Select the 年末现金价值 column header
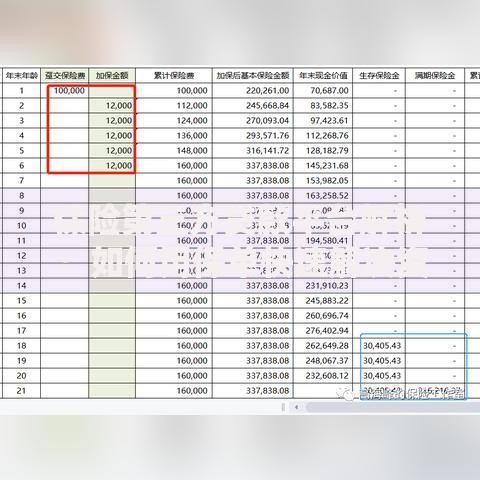The height and width of the screenshot is (480, 480). coord(323,76)
